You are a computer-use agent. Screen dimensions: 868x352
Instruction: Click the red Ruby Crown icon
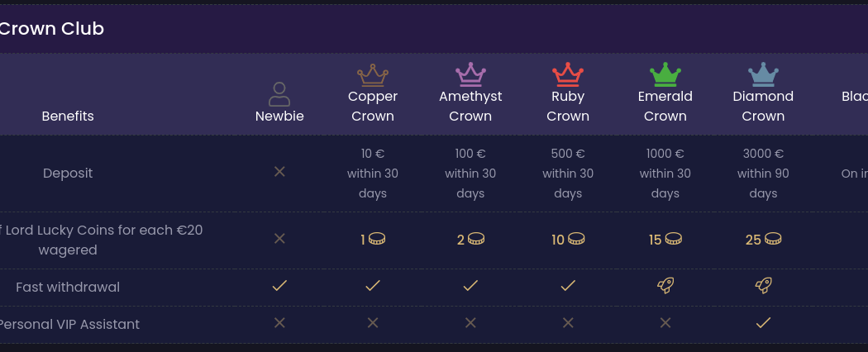point(568,74)
